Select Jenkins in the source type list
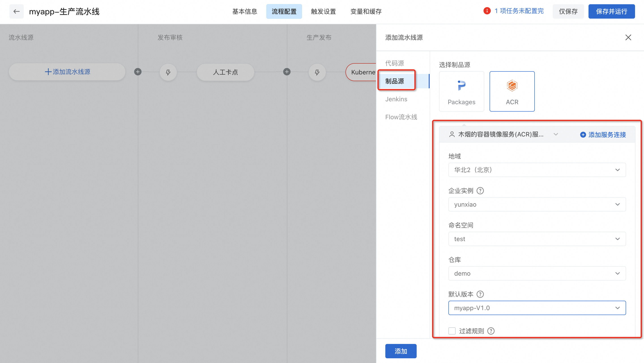Viewport: 644px width, 363px height. coord(396,99)
